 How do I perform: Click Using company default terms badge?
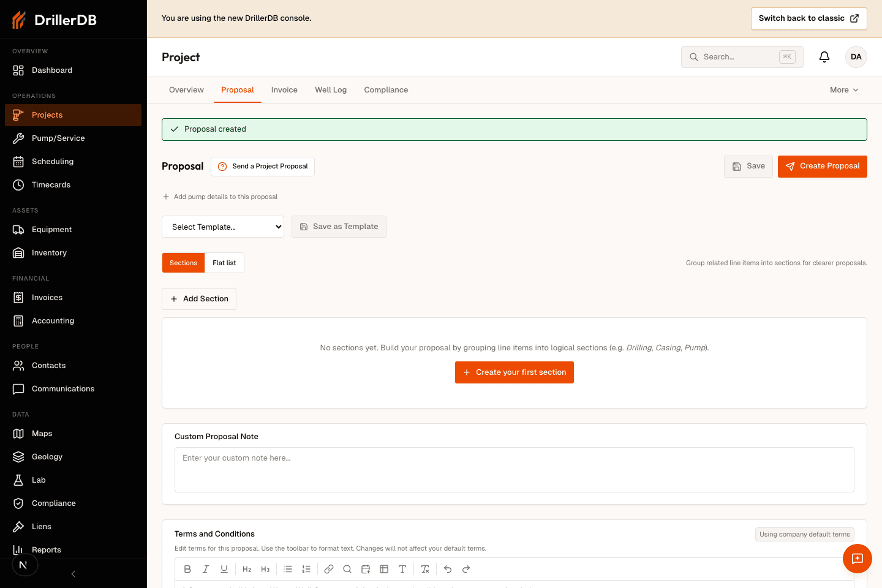point(805,535)
